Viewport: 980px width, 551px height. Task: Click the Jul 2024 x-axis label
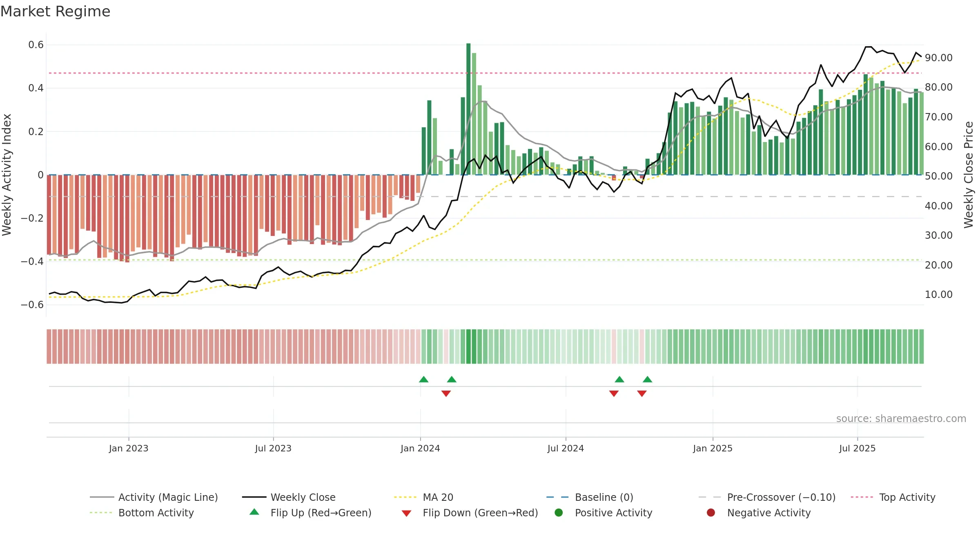tap(566, 448)
